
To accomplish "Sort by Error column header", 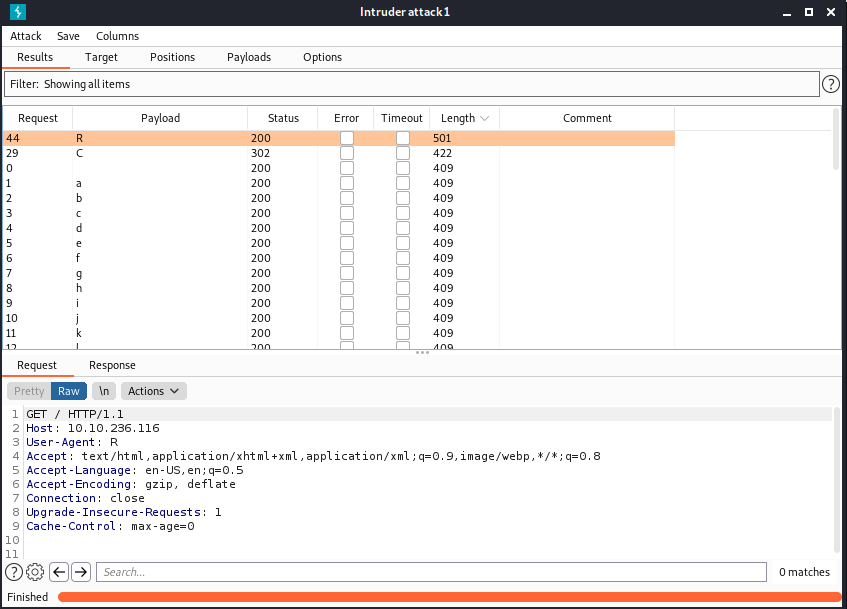I will point(346,118).
